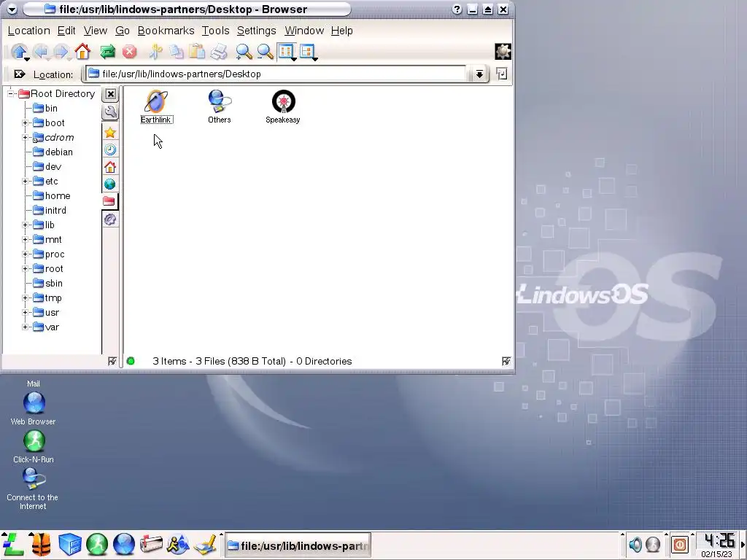Expand the tmp folder node
747x560 pixels.
26,298
